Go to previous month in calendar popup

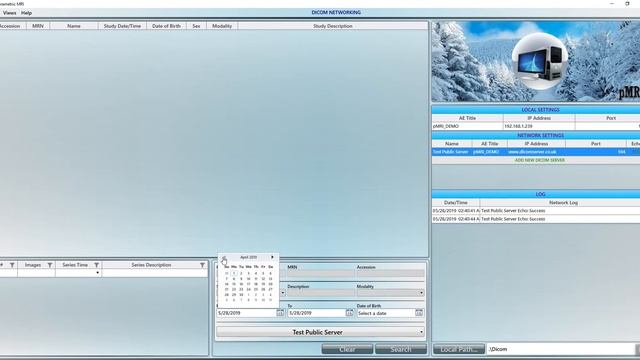224,257
